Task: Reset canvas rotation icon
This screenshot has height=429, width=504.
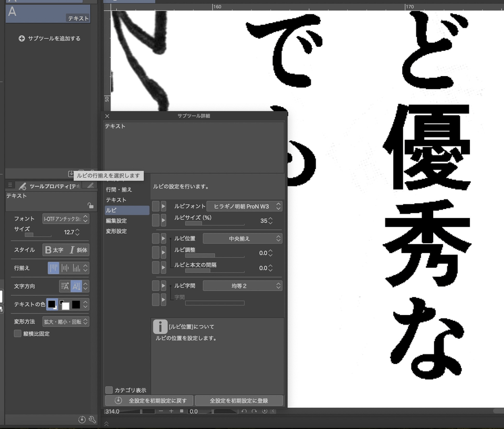Action: (265, 411)
